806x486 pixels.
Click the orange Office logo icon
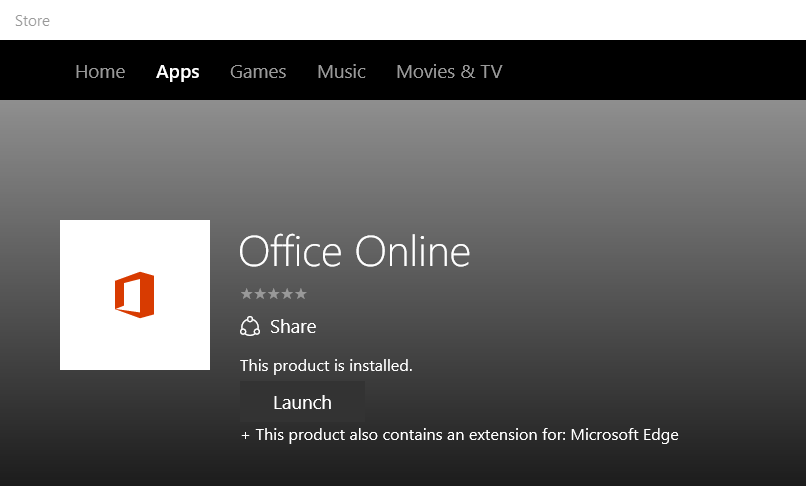click(135, 295)
